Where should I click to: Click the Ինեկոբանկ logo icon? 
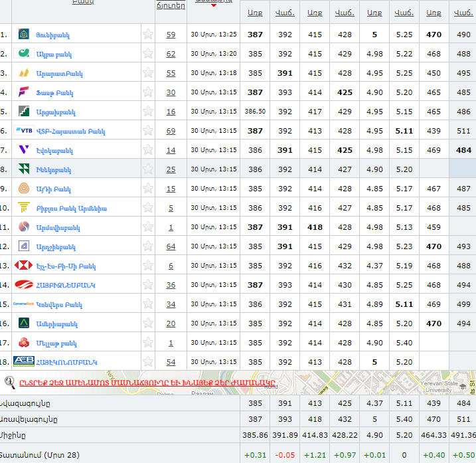click(24, 169)
